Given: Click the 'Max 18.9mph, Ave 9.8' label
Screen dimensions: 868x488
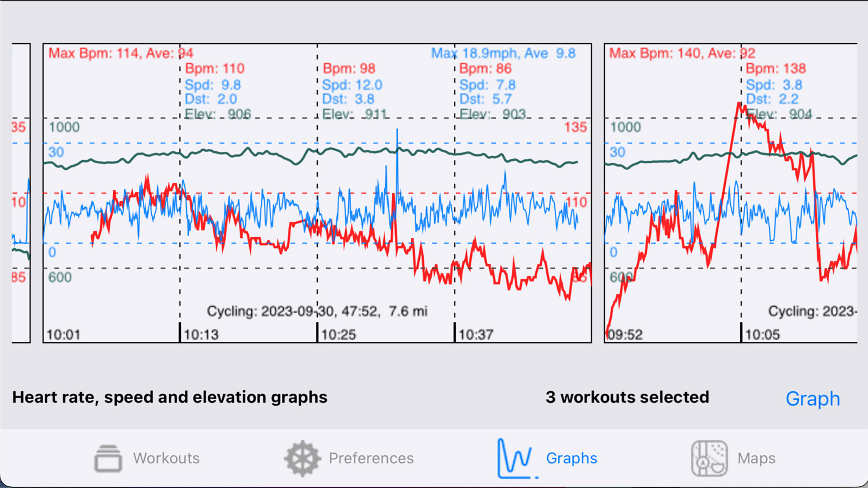Looking at the screenshot, I should point(503,53).
